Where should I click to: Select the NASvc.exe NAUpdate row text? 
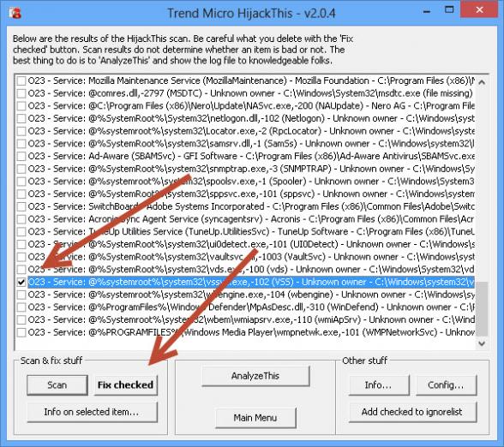pos(251,106)
